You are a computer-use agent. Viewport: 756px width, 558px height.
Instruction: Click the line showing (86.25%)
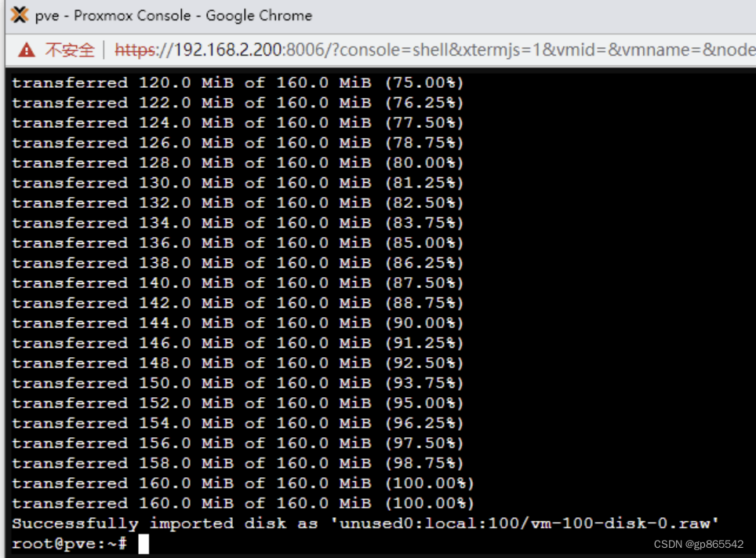point(238,263)
